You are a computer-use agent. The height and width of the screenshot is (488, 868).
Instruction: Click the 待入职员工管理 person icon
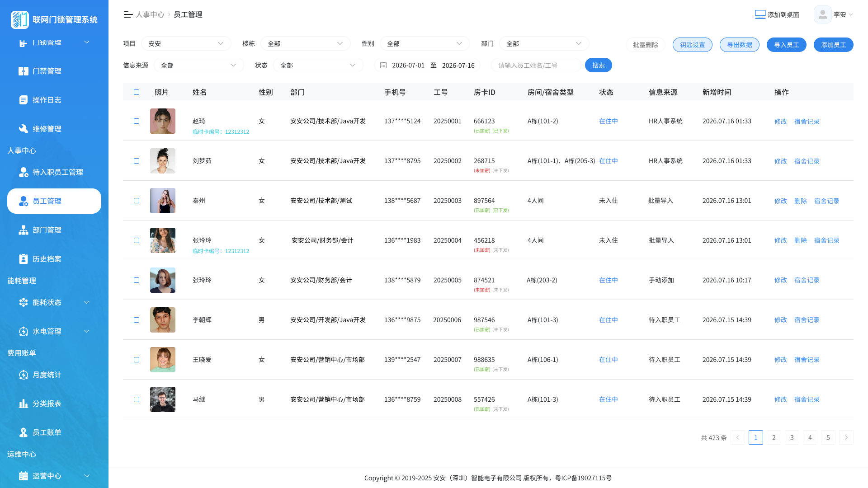24,172
